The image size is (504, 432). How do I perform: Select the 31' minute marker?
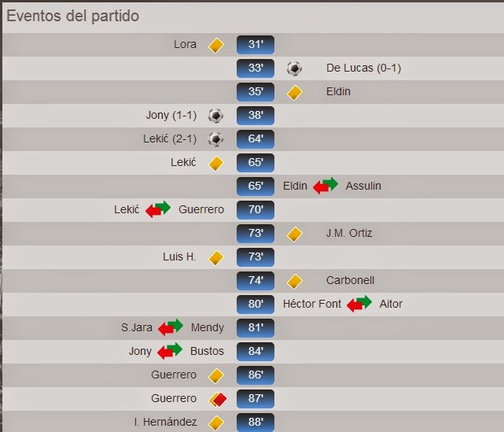[255, 45]
